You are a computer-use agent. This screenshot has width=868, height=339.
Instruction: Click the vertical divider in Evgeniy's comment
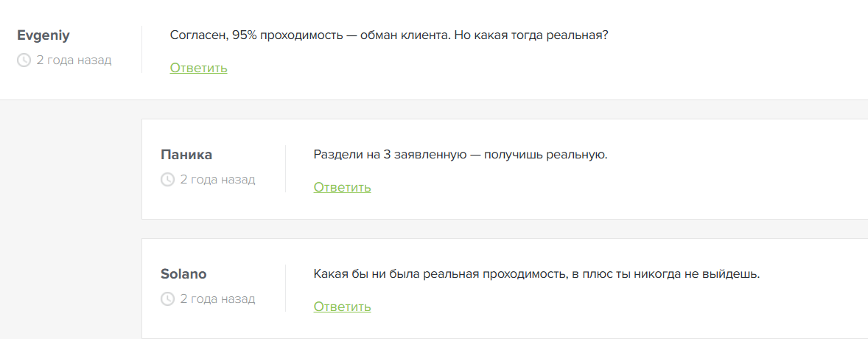point(141,49)
